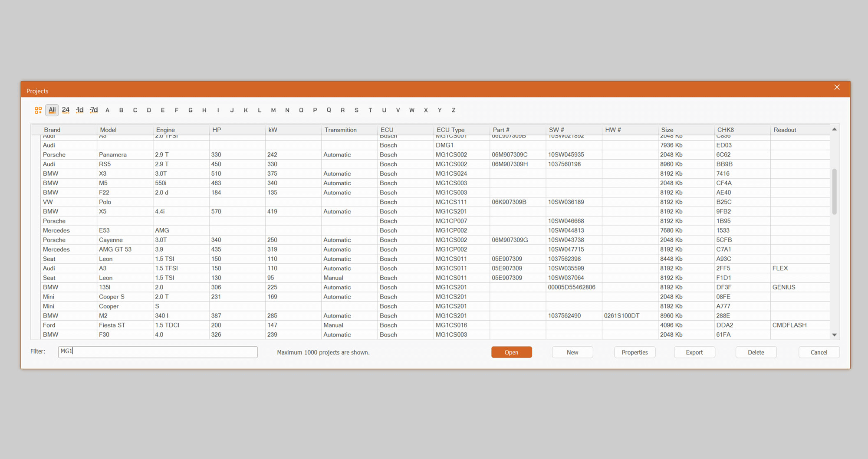Sort by the SW # column header

(x=574, y=130)
